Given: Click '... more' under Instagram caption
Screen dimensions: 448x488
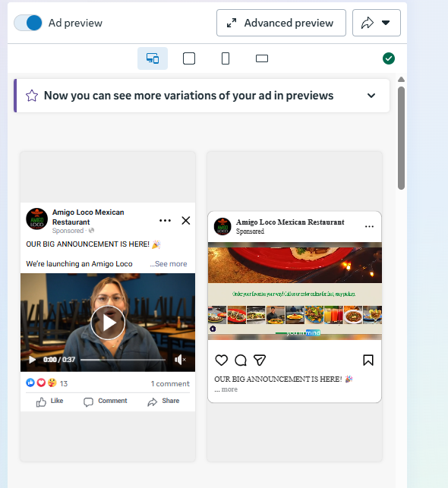Looking at the screenshot, I should pyautogui.click(x=226, y=389).
